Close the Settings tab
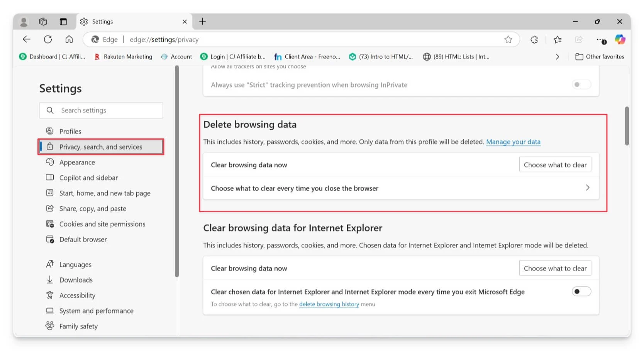 pos(185,22)
